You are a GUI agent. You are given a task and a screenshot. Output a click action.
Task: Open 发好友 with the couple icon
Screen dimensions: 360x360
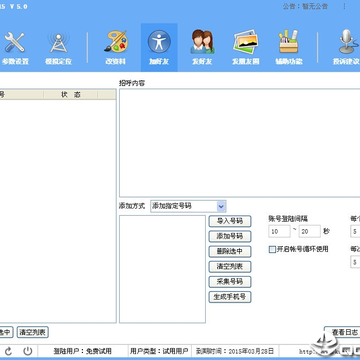point(202,48)
